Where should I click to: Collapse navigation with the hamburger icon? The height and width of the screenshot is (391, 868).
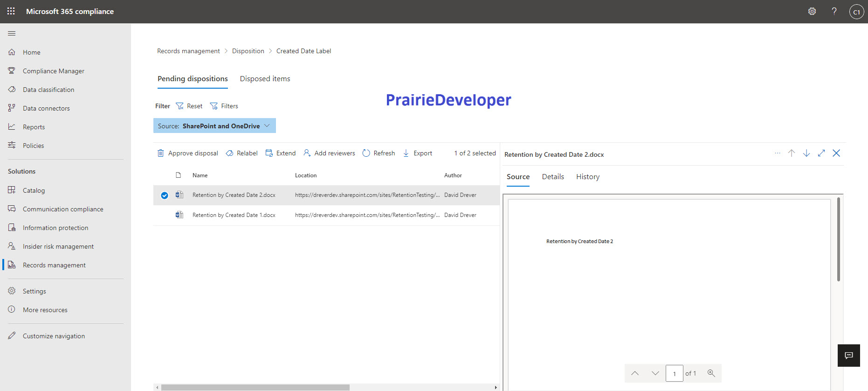tap(12, 33)
